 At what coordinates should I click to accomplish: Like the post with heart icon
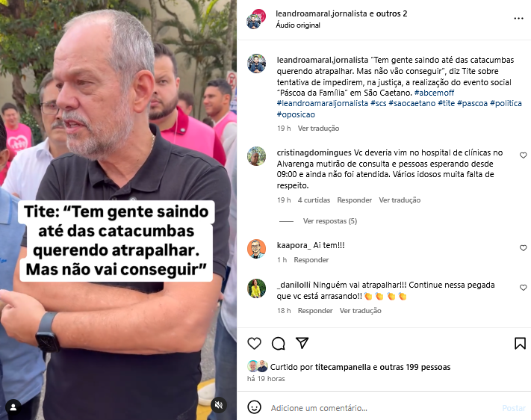[254, 343]
